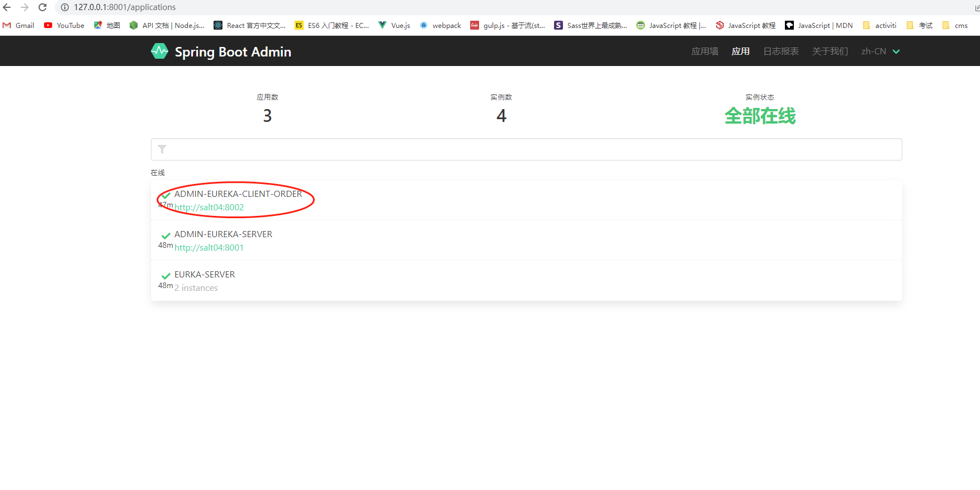Open the cms bookmarks folder
The height and width of the screenshot is (490, 980).
(955, 25)
